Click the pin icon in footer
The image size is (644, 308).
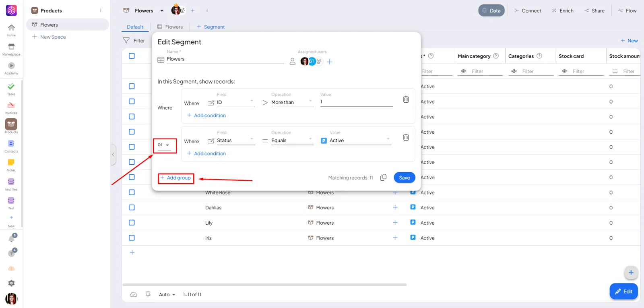[x=148, y=294]
